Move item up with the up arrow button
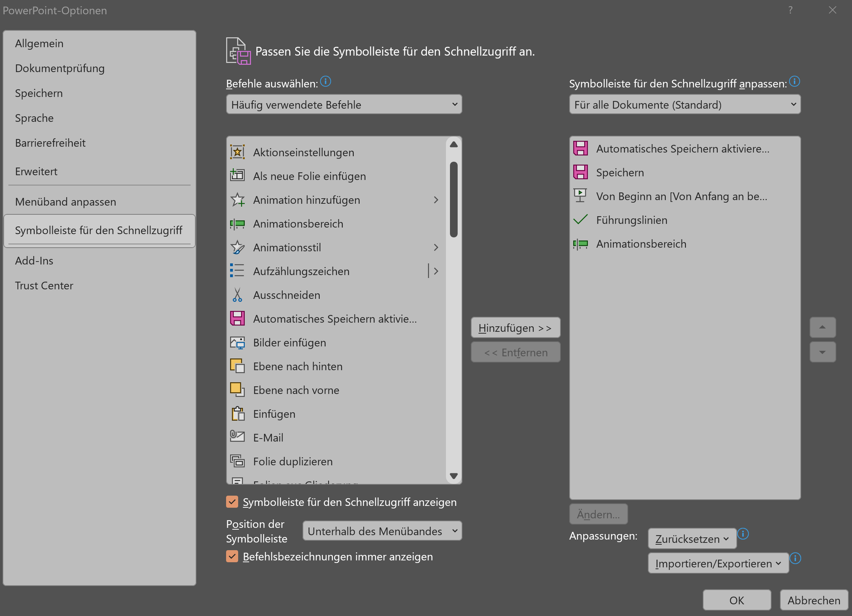 click(x=822, y=327)
